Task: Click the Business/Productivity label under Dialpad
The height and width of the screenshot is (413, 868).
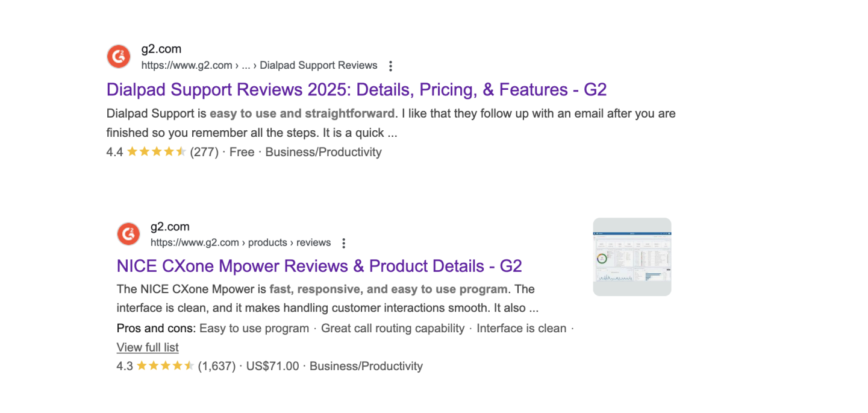Action: click(x=323, y=151)
